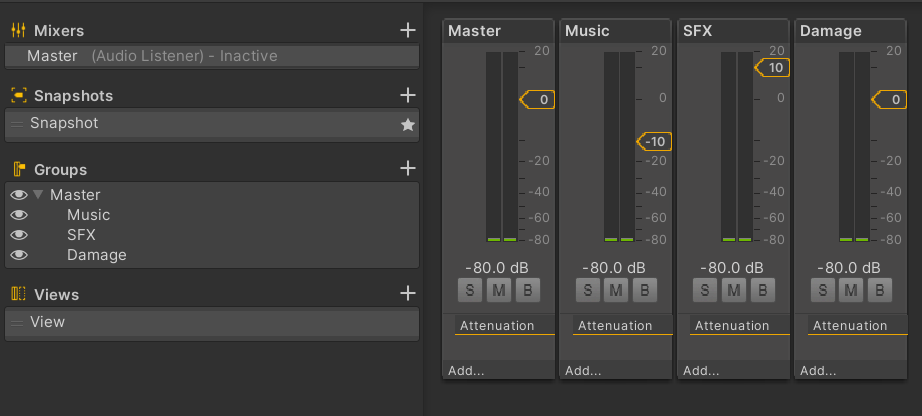The width and height of the screenshot is (922, 416).
Task: Mute the Music channel strip
Action: (616, 291)
